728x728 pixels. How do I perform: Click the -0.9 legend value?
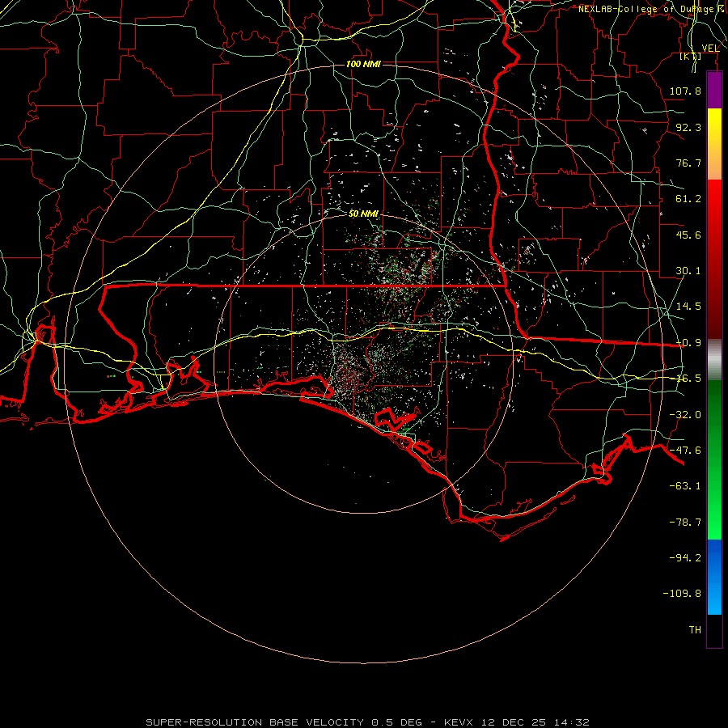pyautogui.click(x=688, y=343)
